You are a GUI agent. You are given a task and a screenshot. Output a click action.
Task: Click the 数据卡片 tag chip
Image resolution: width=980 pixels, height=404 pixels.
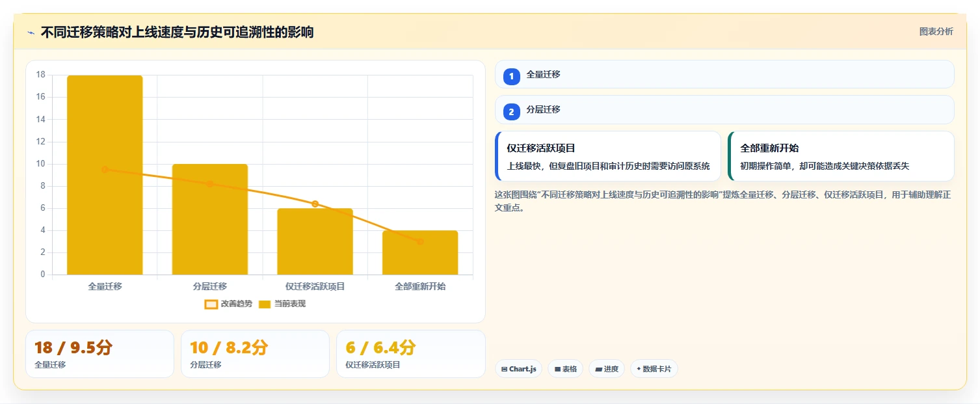[654, 369]
